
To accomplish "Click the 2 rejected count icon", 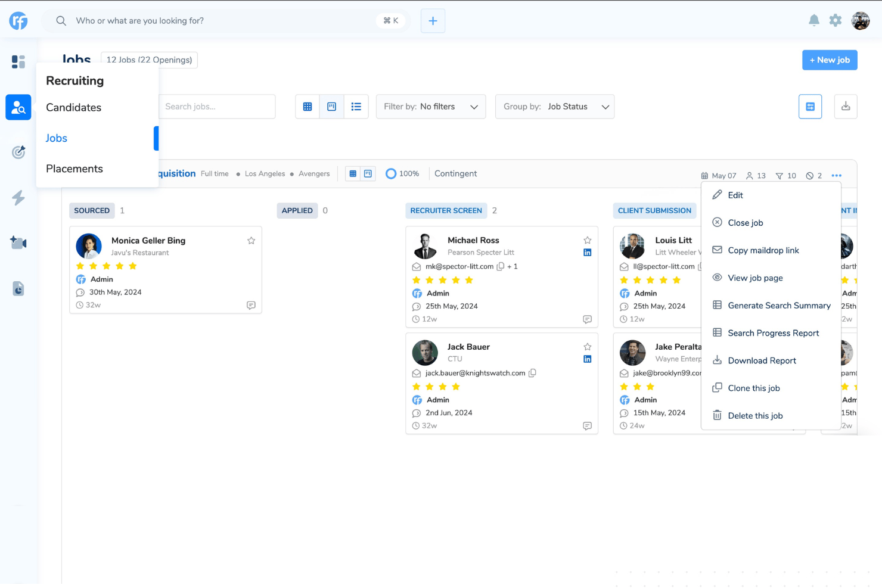I will point(813,176).
